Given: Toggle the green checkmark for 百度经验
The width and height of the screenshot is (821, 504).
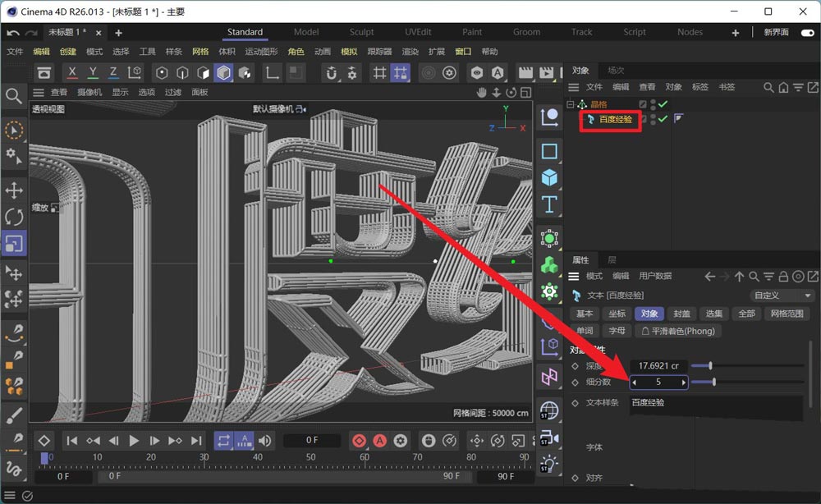Looking at the screenshot, I should point(663,119).
